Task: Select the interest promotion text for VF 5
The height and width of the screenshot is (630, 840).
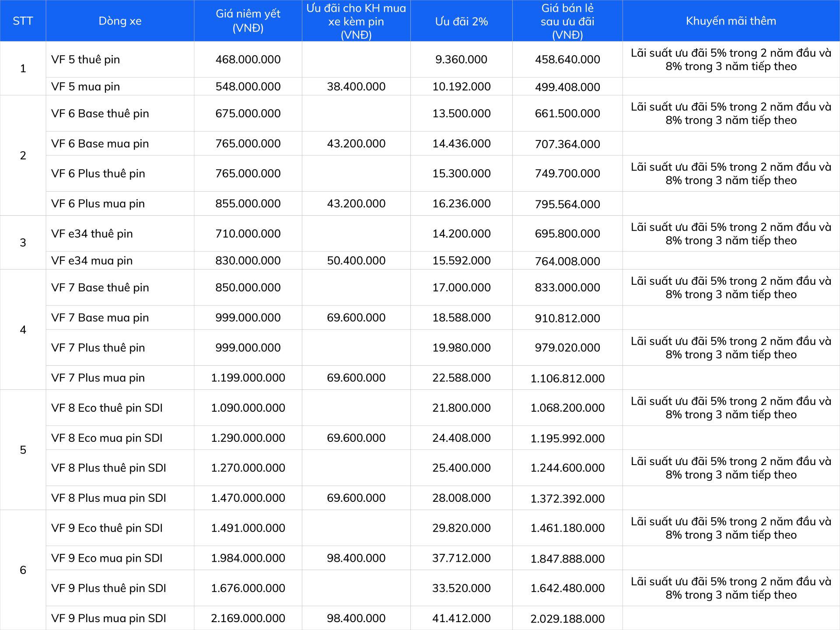Action: coord(731,59)
